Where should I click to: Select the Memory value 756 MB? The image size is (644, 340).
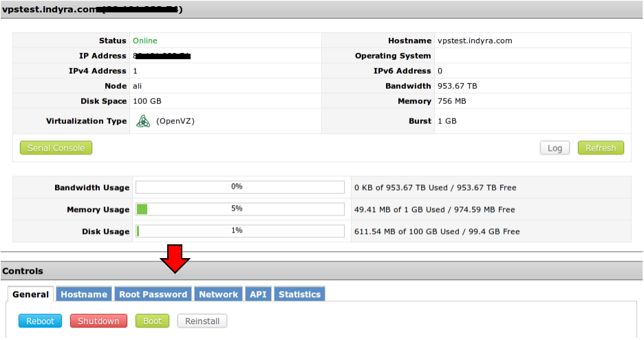click(x=452, y=101)
